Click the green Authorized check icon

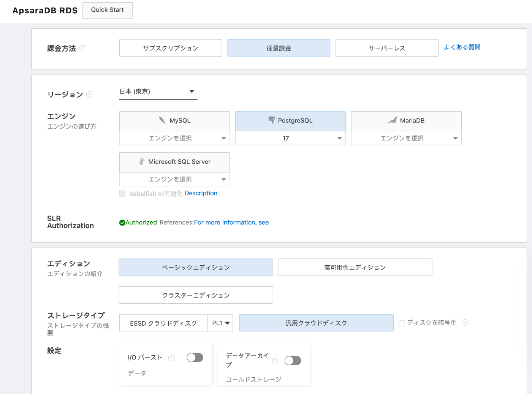[x=122, y=223]
